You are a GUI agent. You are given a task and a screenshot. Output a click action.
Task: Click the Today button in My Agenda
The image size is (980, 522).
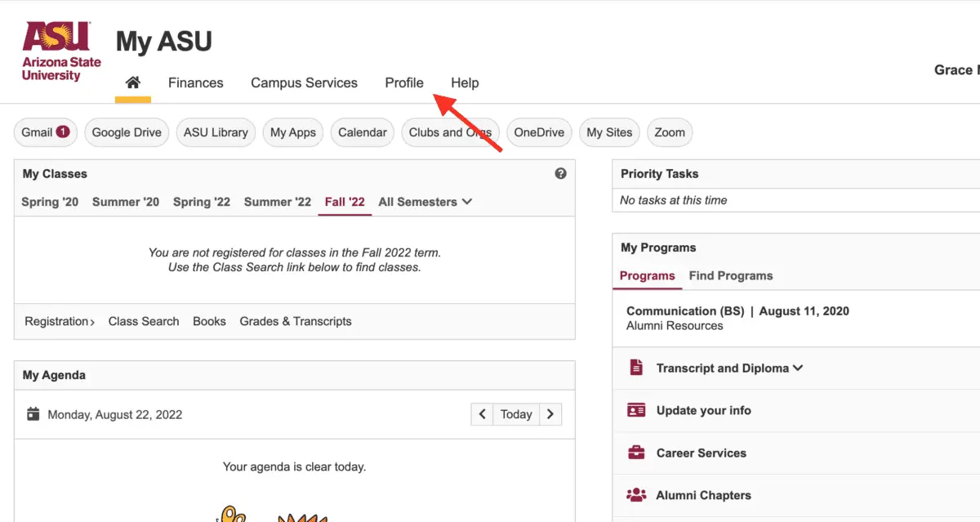515,414
